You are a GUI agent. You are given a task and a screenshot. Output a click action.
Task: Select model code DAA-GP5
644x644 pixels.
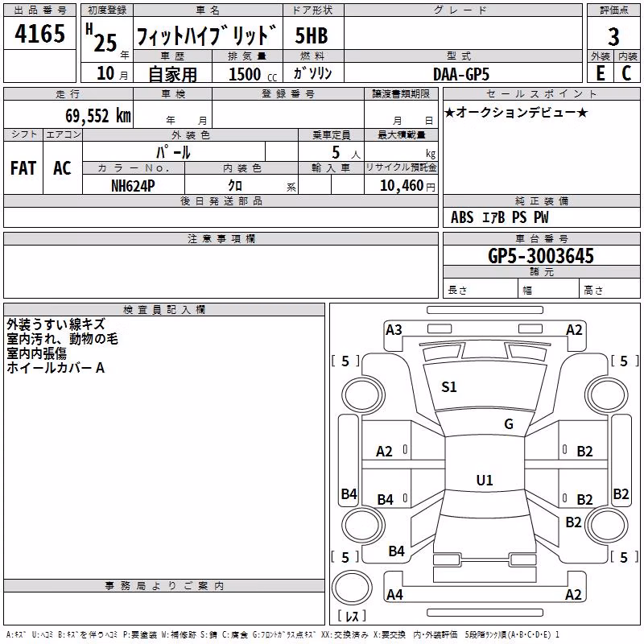[x=460, y=74]
